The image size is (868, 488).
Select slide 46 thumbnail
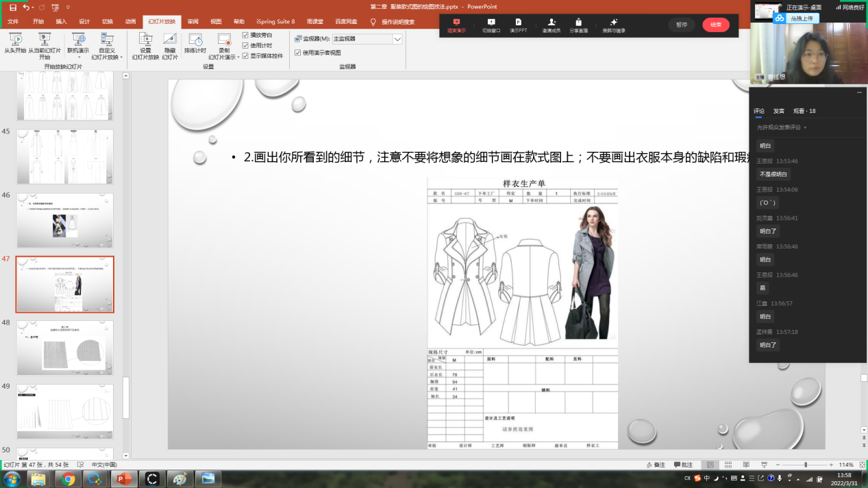pyautogui.click(x=65, y=220)
